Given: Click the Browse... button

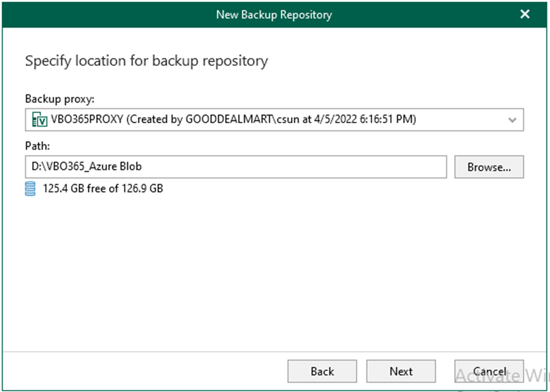Looking at the screenshot, I should point(489,167).
